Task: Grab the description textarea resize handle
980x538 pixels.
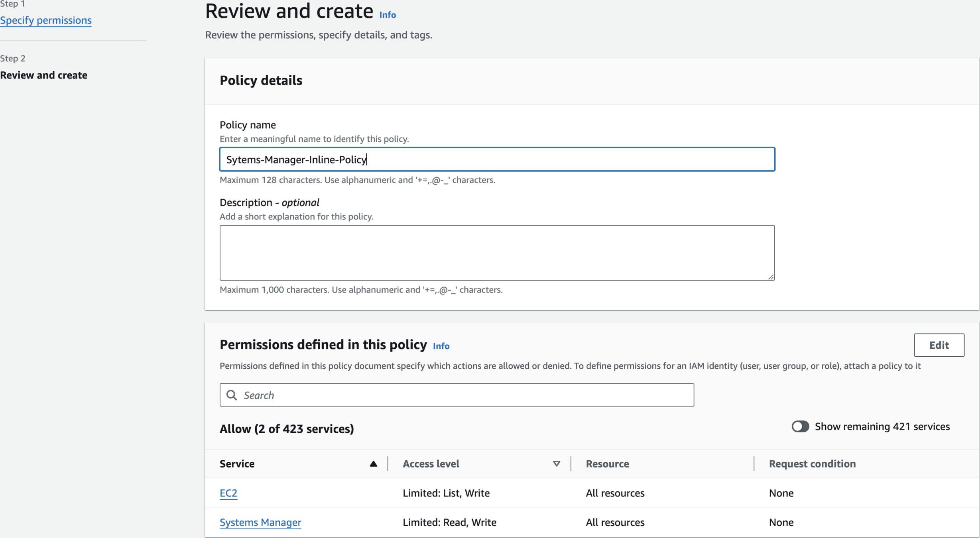Action: (771, 277)
